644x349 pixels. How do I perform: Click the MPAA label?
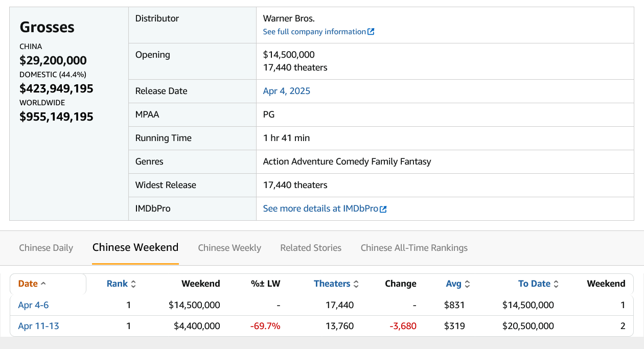147,114
